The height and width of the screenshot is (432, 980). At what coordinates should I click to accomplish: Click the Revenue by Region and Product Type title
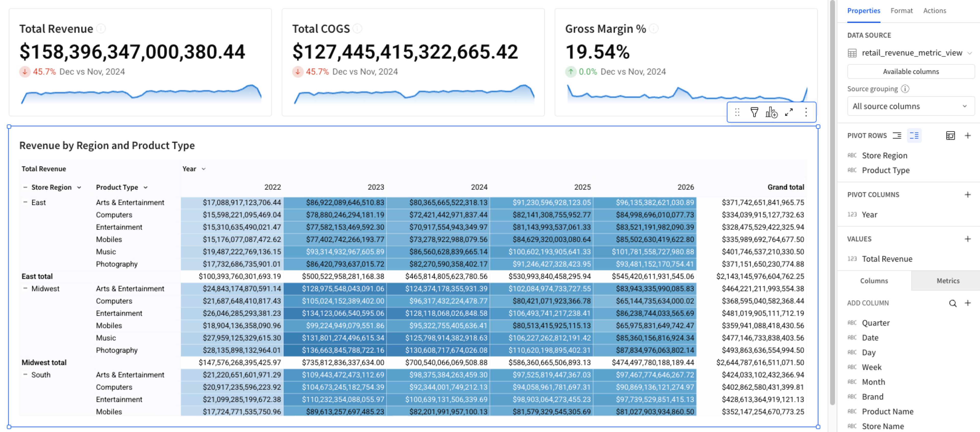pyautogui.click(x=107, y=146)
